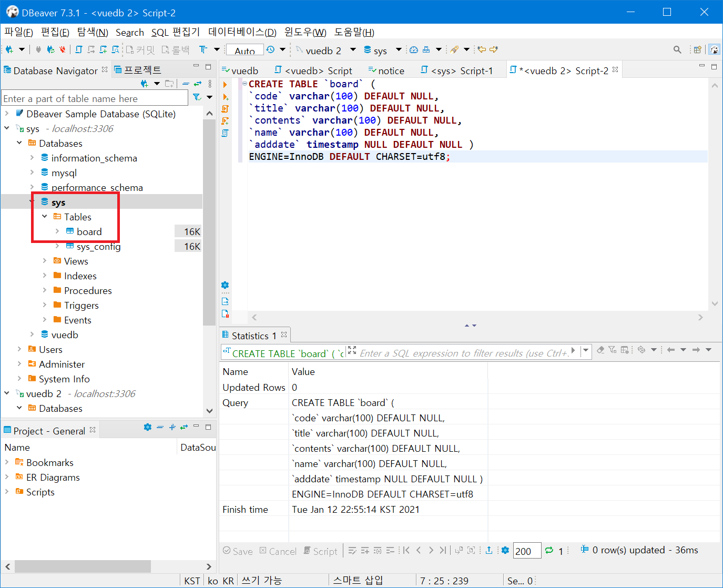Go to the last row icon
Screen dimensions: 723x588
point(443,550)
